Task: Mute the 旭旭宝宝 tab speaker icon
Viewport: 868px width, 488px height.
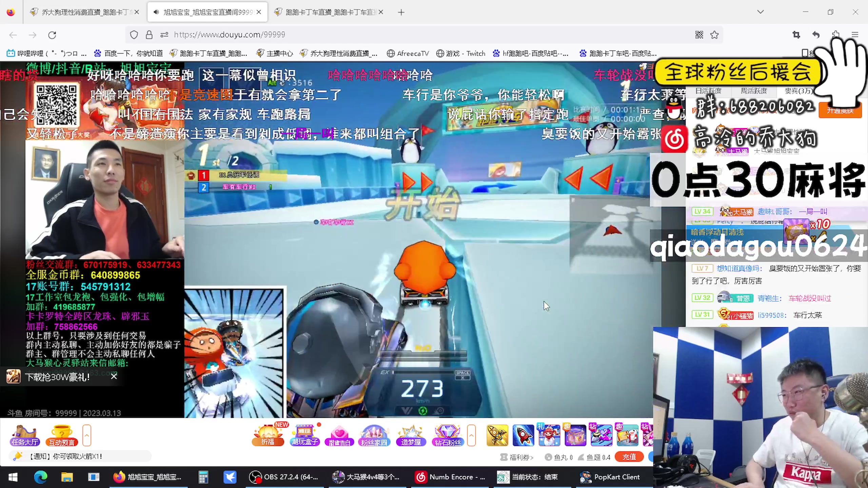Action: [156, 12]
